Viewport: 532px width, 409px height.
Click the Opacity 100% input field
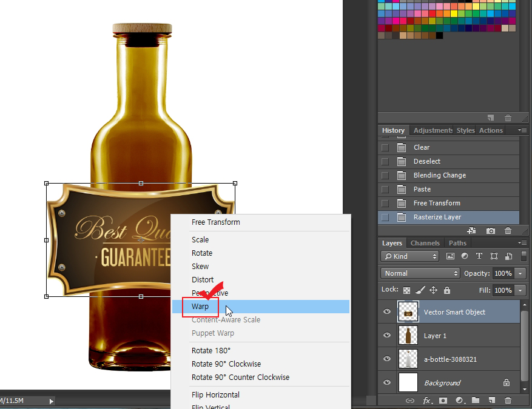503,273
